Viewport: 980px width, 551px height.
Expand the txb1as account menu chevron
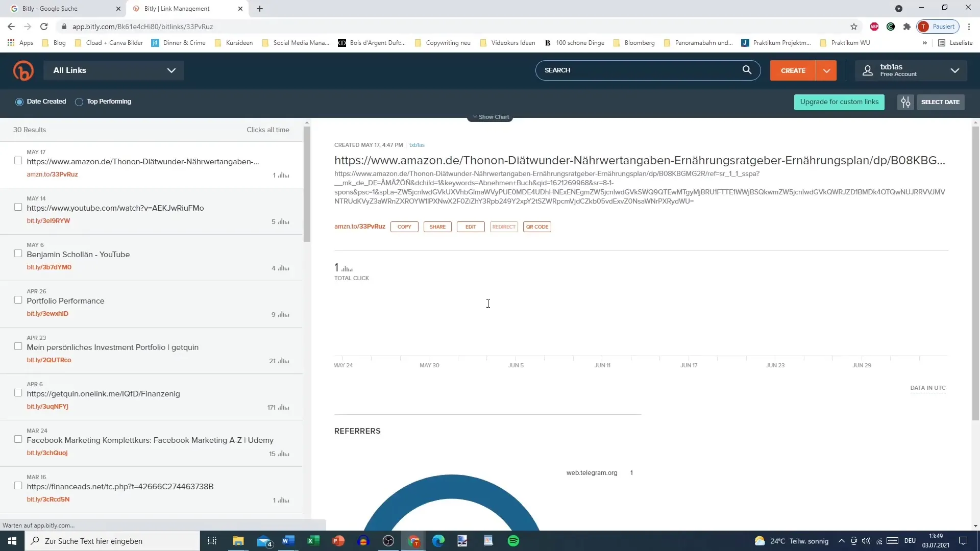tap(954, 70)
